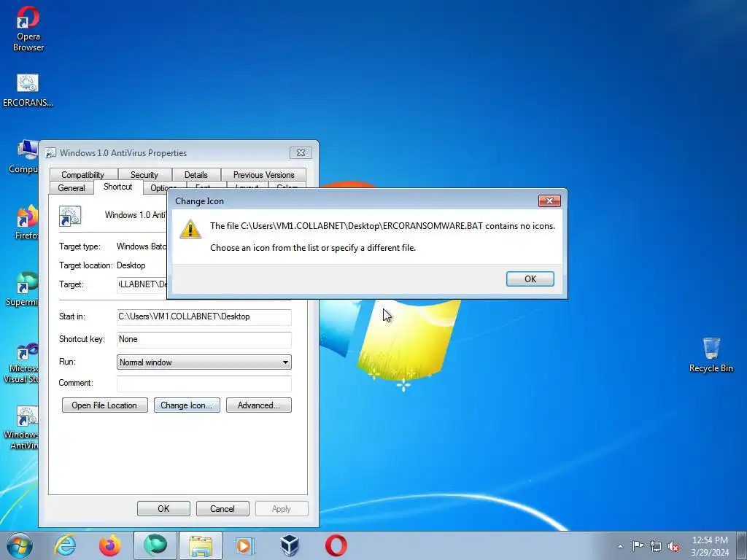
Task: Click the Advanced... button
Action: [x=259, y=405]
